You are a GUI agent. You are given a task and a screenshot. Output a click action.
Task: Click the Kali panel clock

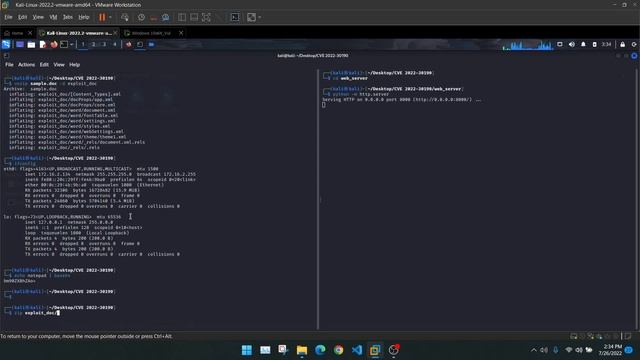(607, 44)
